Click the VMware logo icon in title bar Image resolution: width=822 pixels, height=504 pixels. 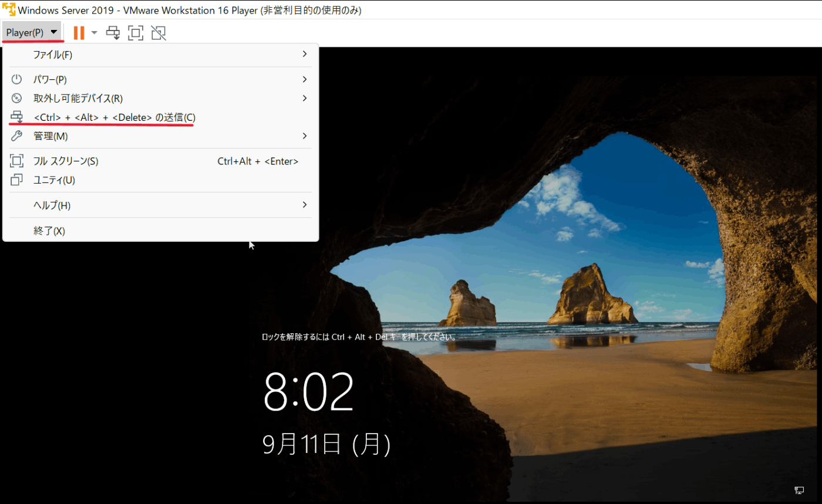(x=9, y=10)
